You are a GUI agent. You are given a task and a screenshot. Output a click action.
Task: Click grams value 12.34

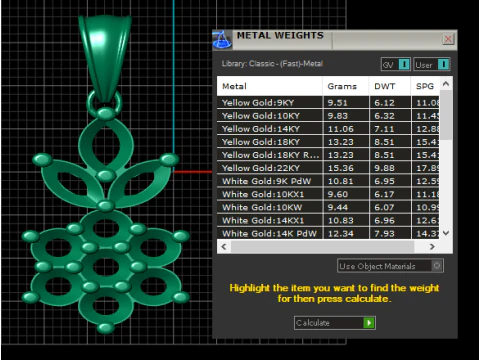(341, 234)
